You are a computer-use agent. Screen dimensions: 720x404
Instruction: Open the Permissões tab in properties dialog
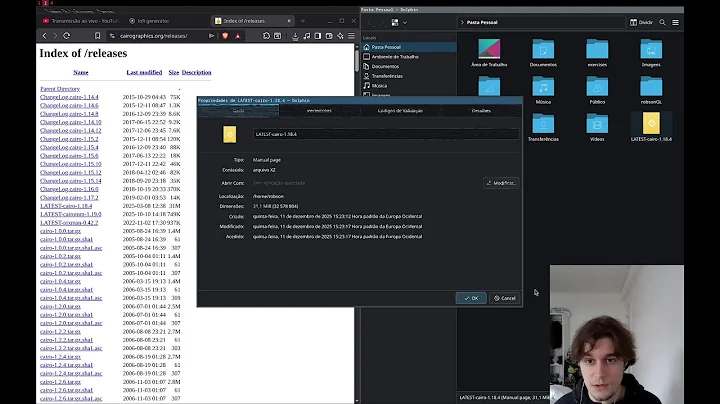(319, 111)
